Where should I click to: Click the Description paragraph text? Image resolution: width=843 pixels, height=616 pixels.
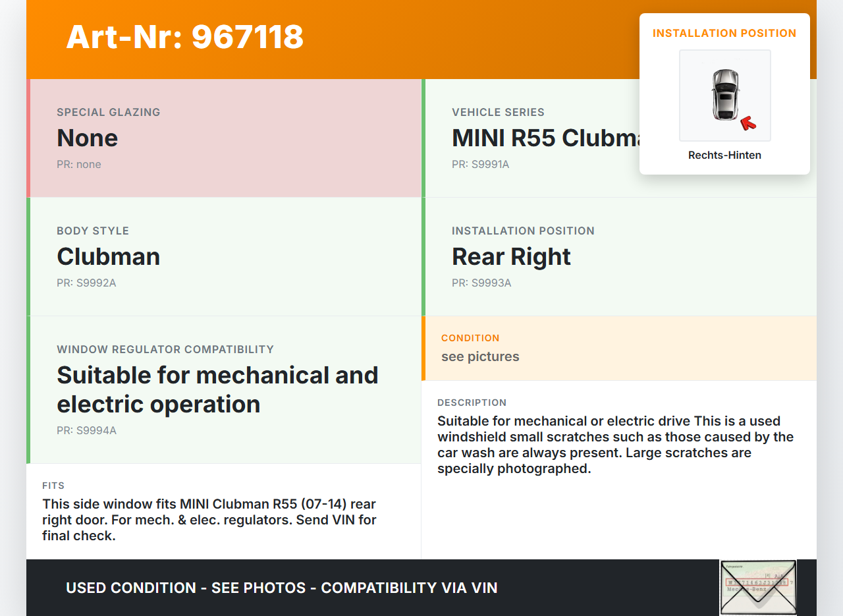(x=615, y=445)
